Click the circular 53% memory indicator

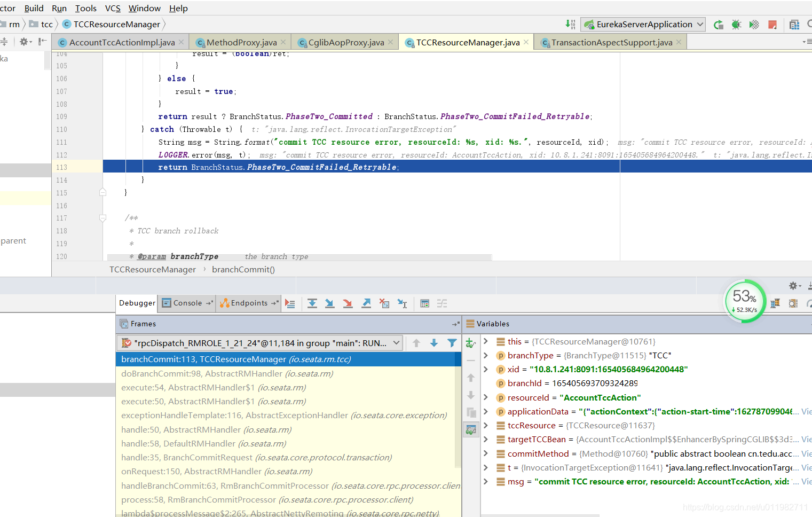[x=745, y=301]
